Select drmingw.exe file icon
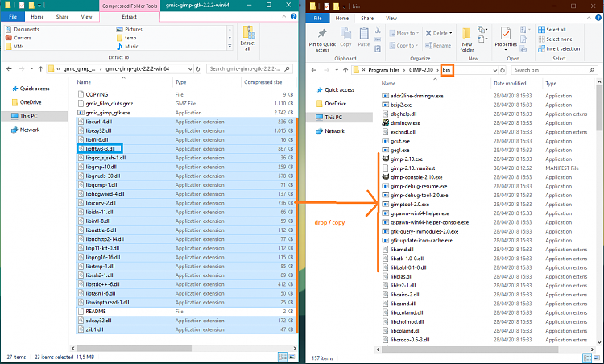 click(385, 123)
